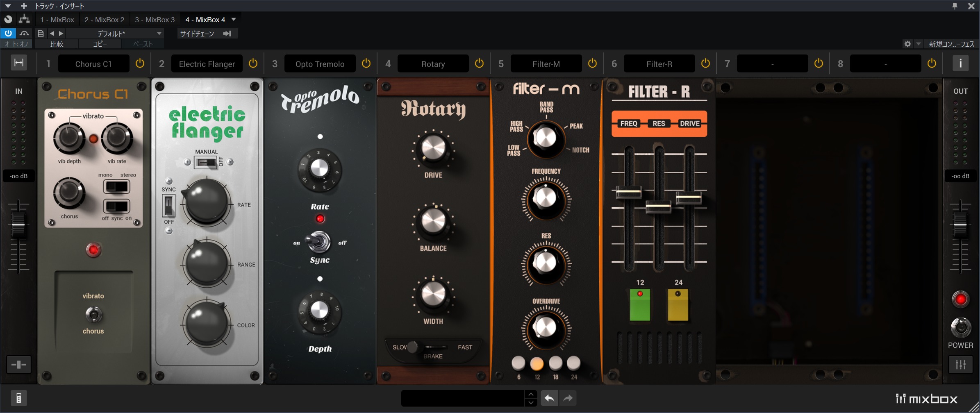
Task: Click the plugin bypass power icon
Action: [8, 33]
